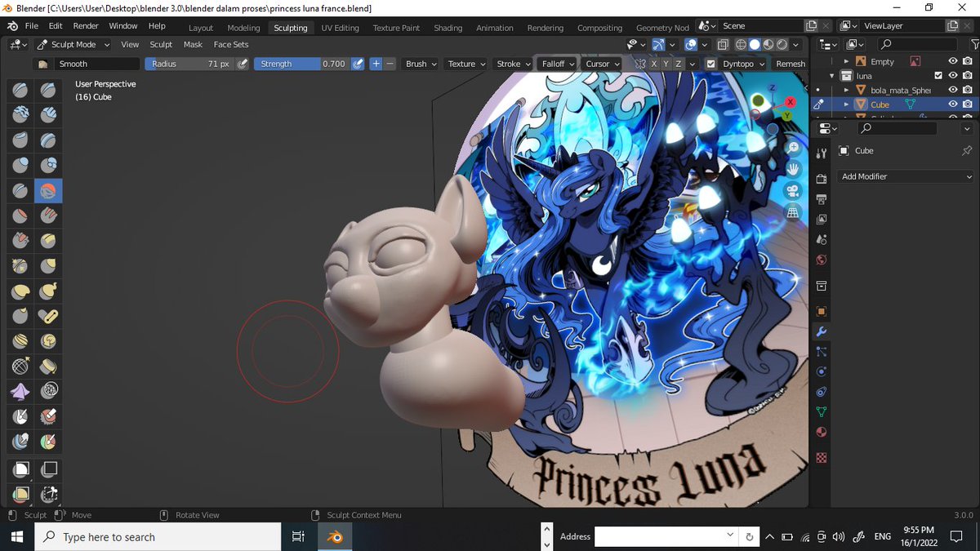Select the Draw sculpt brush
Screen dimensions: 980x551
[x=21, y=91]
